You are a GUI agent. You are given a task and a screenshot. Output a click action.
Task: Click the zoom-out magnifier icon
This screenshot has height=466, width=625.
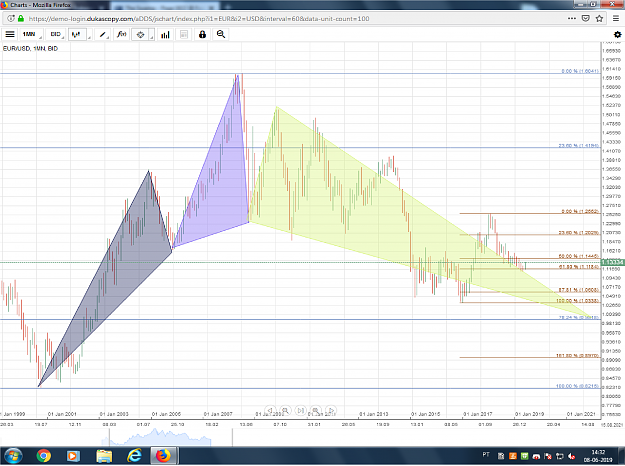tap(220, 35)
